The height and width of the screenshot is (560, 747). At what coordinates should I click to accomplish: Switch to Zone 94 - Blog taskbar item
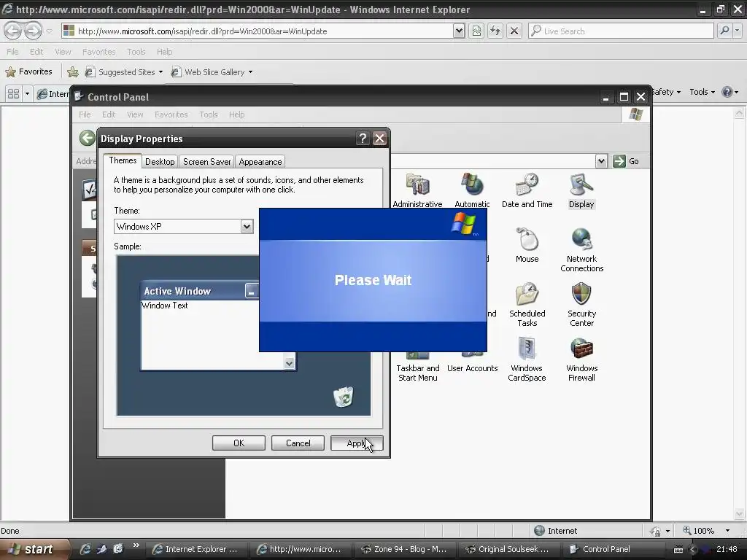404,549
